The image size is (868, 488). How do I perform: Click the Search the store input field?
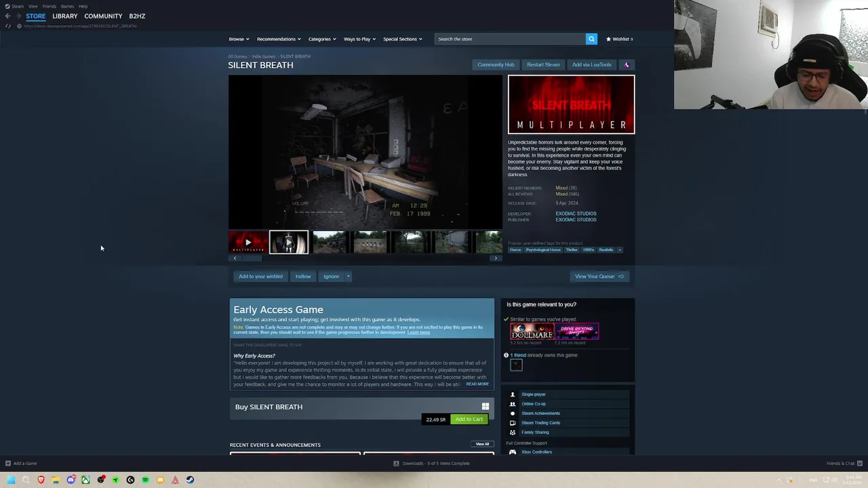pos(510,39)
